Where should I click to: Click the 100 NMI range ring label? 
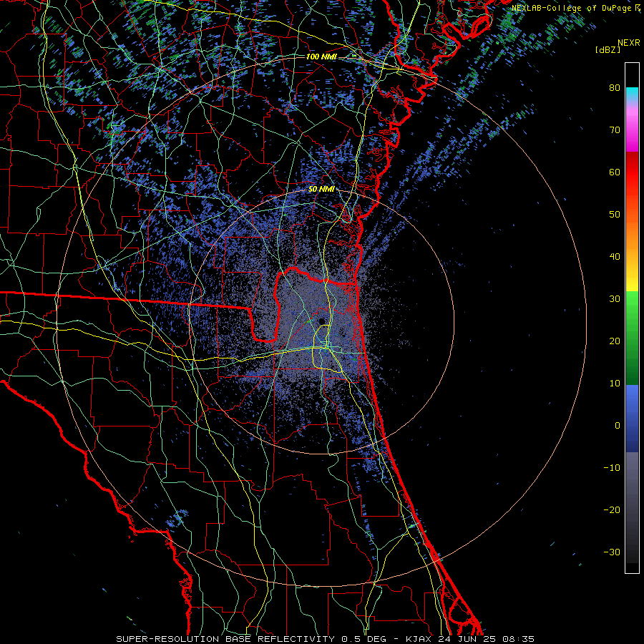(321, 57)
